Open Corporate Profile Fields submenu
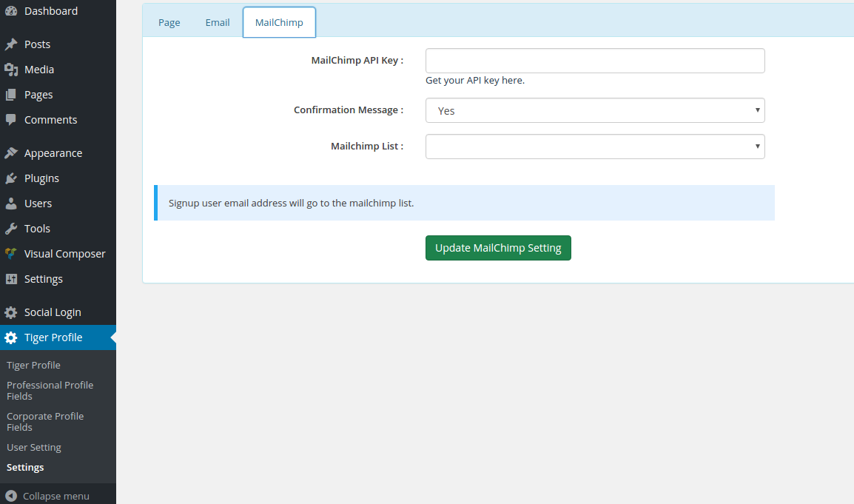The height and width of the screenshot is (504, 854). coord(45,422)
